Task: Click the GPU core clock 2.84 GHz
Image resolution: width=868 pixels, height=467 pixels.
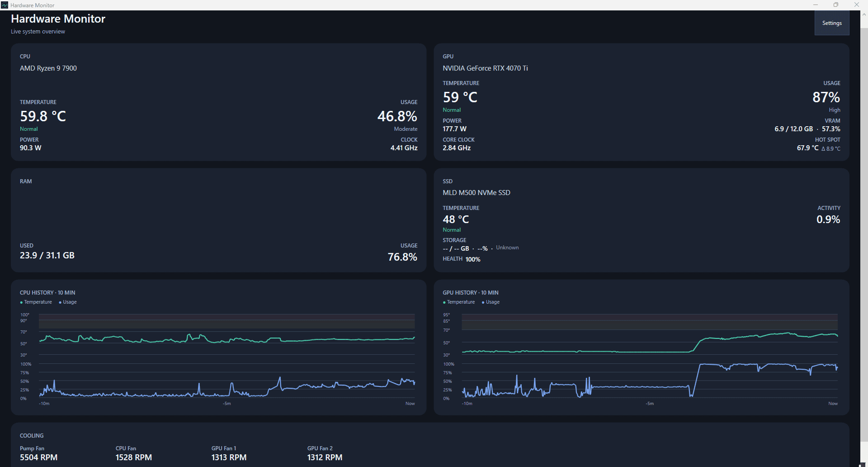Action: coord(457,148)
